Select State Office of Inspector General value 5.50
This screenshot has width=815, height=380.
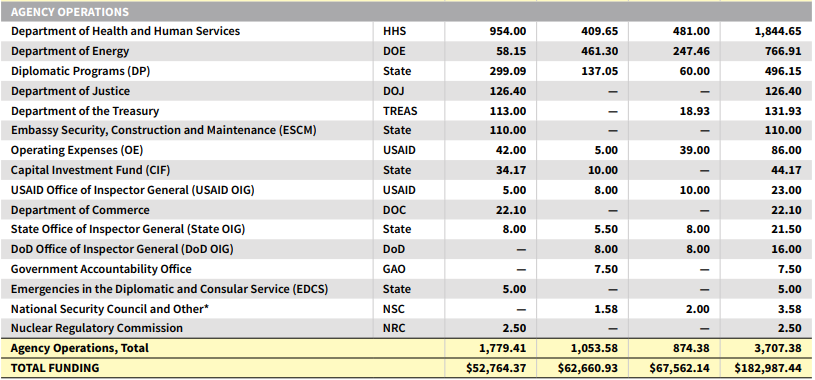click(606, 230)
